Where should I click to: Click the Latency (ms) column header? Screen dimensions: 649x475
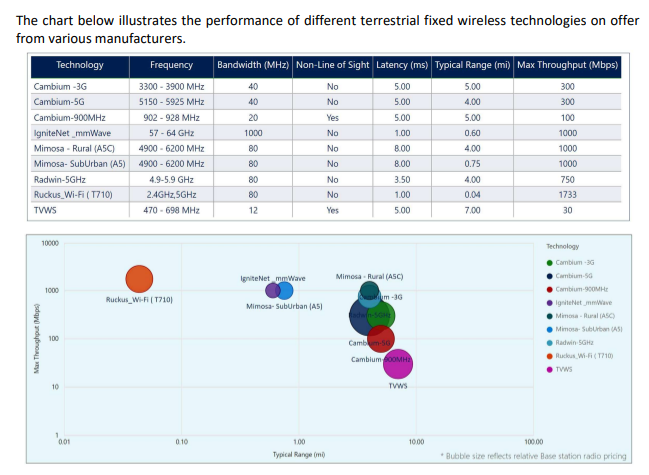click(x=402, y=65)
